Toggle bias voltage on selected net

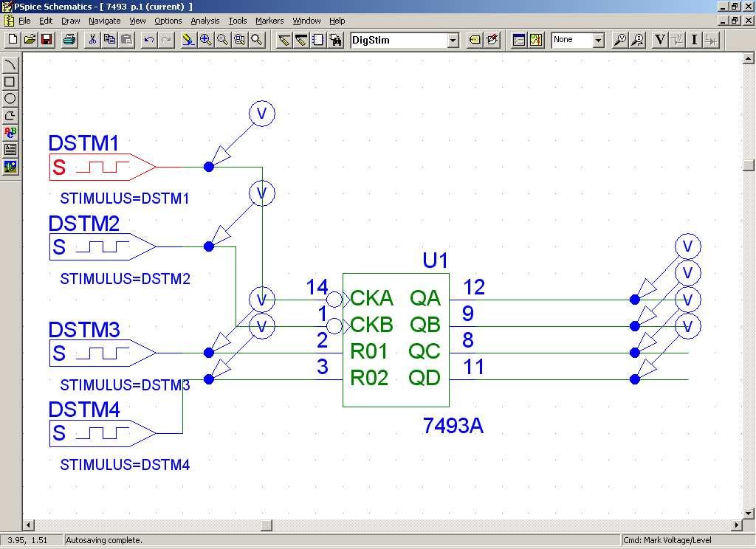coord(678,40)
